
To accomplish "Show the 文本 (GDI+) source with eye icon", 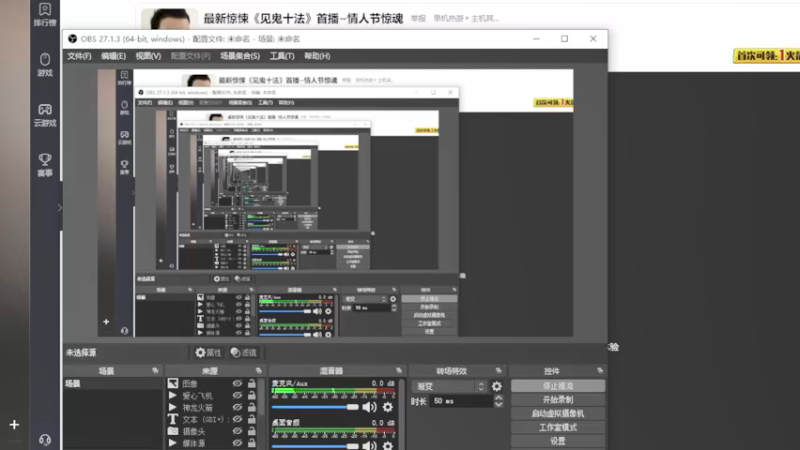I will pos(237,419).
